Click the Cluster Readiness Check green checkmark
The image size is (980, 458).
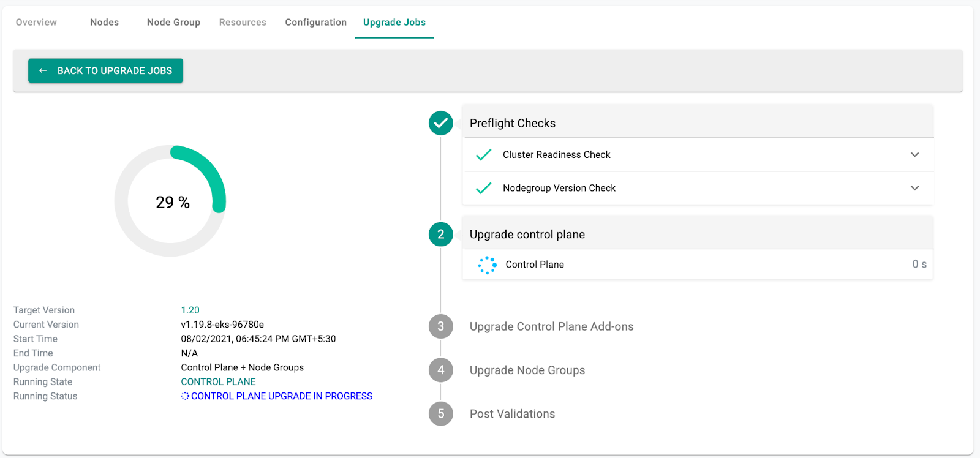coord(483,155)
